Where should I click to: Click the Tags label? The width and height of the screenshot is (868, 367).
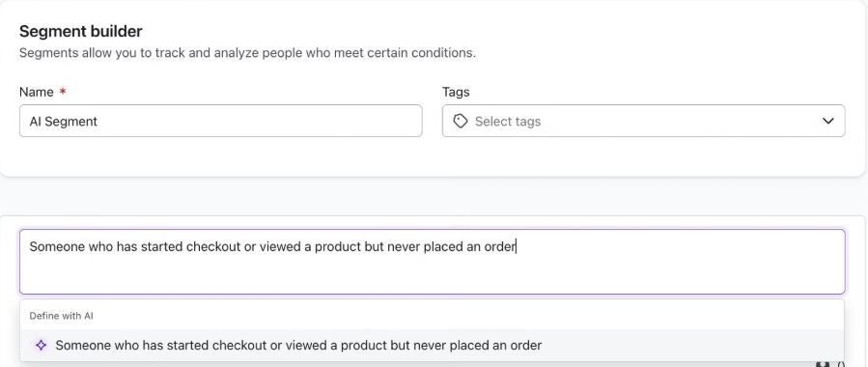pos(456,92)
